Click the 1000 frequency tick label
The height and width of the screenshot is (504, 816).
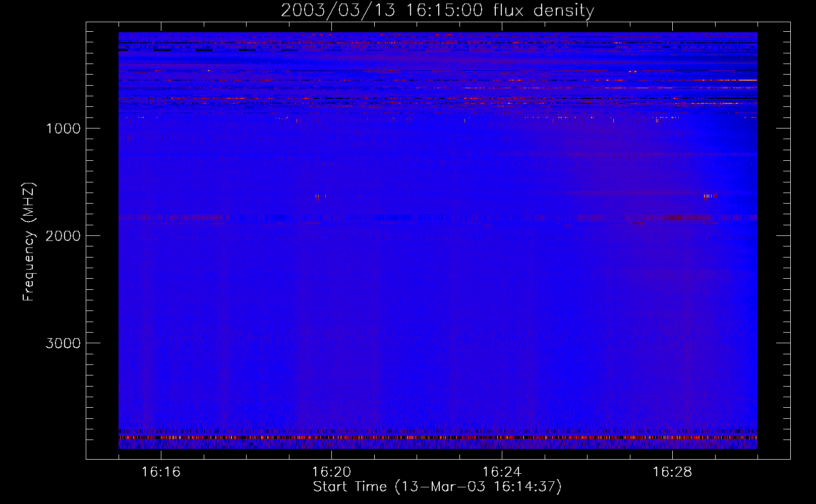tap(63, 129)
